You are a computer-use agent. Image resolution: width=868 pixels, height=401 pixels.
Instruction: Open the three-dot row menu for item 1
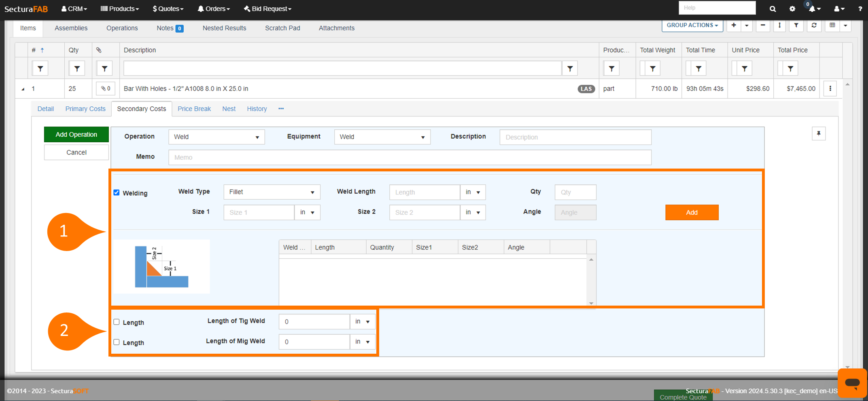pos(830,89)
